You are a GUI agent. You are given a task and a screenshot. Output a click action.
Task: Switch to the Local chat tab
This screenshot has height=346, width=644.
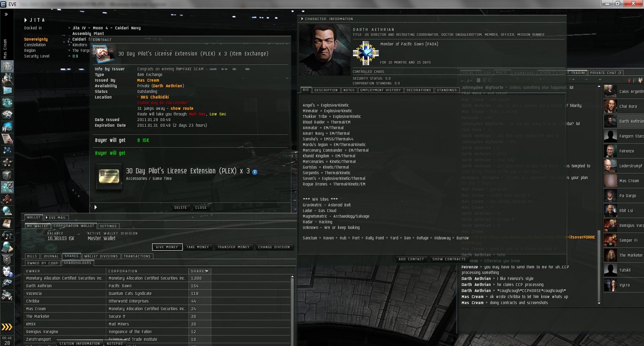pos(470,73)
